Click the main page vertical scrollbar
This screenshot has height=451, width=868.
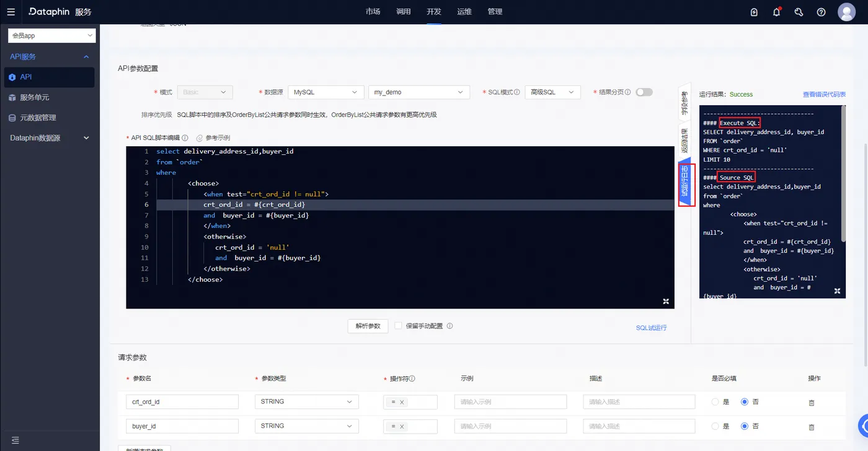coord(865,254)
